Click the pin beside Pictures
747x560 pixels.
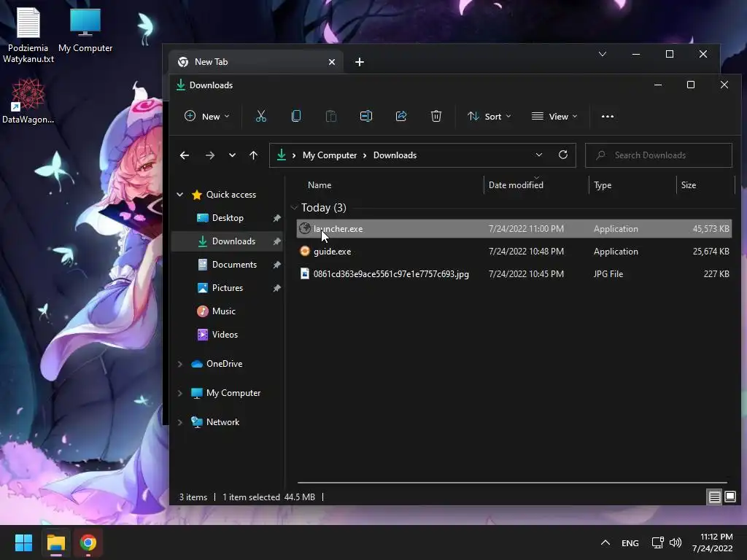(x=276, y=288)
